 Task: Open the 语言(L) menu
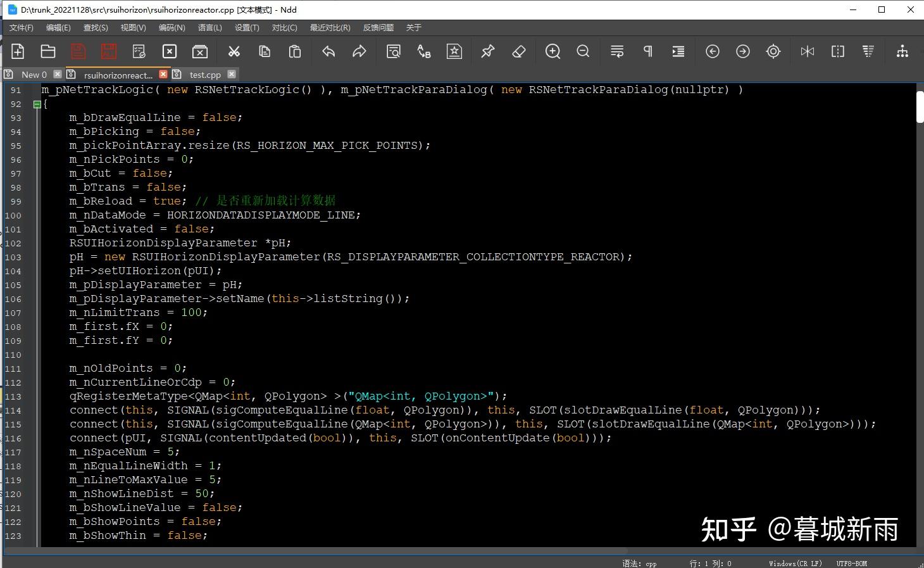(210, 28)
